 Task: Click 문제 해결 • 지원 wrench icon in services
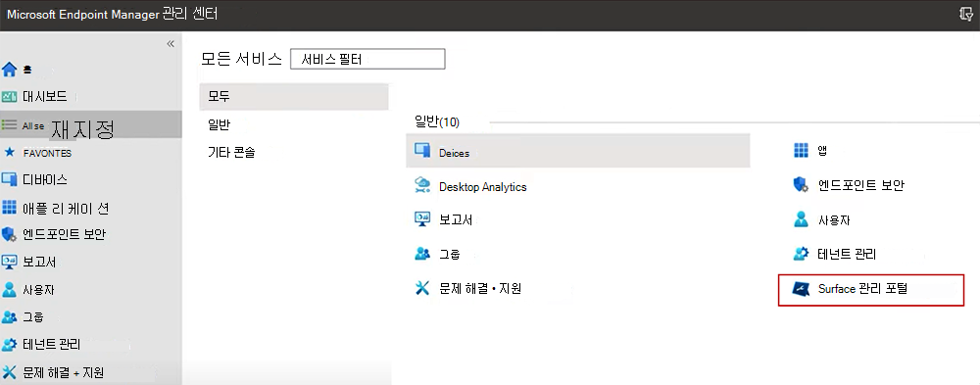(x=422, y=287)
